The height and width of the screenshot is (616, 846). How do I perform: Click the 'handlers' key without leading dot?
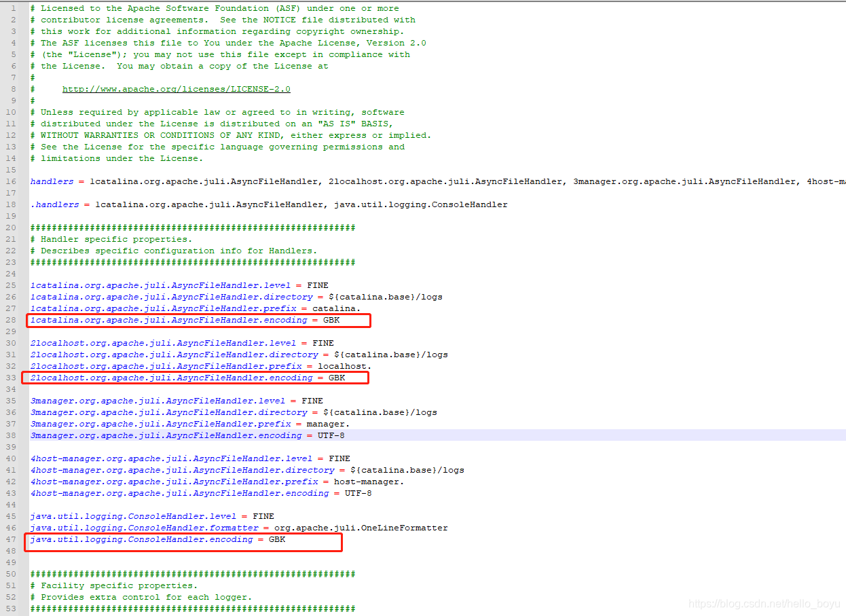(x=52, y=181)
